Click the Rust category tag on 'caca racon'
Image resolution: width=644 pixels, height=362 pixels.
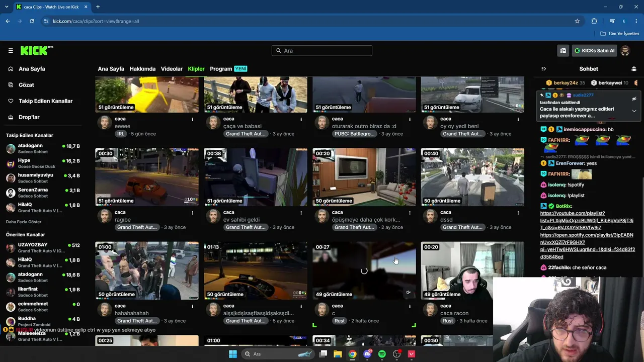pos(448,321)
